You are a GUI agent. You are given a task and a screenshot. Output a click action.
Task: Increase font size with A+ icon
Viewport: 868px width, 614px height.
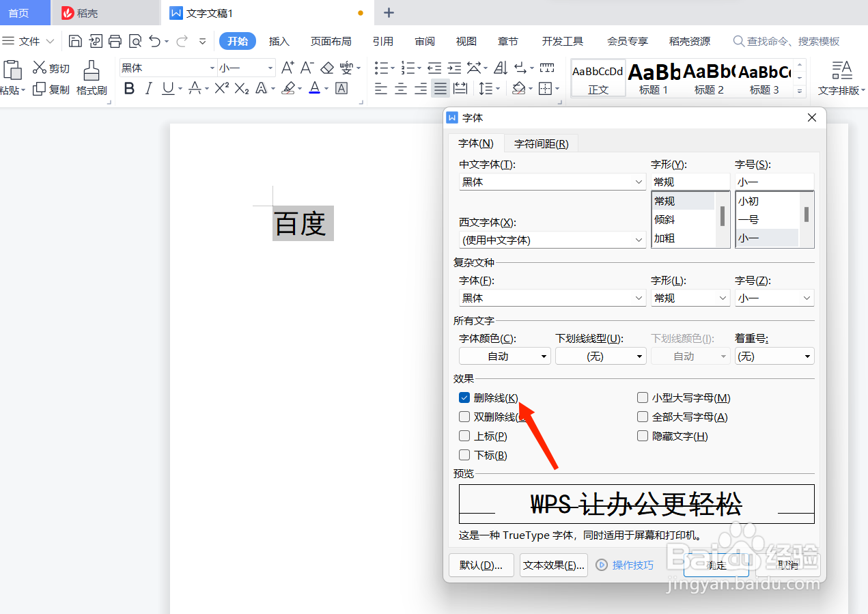tap(288, 68)
